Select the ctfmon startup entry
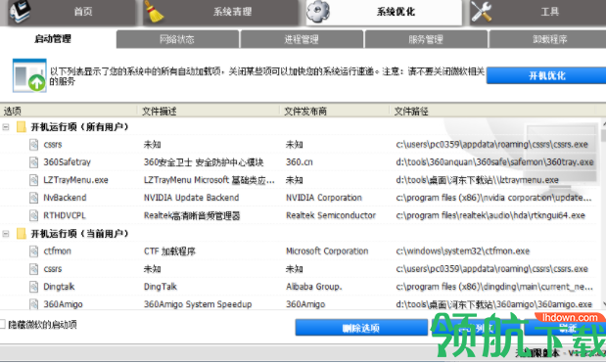Image resolution: width=606 pixels, height=364 pixels. pyautogui.click(x=57, y=251)
